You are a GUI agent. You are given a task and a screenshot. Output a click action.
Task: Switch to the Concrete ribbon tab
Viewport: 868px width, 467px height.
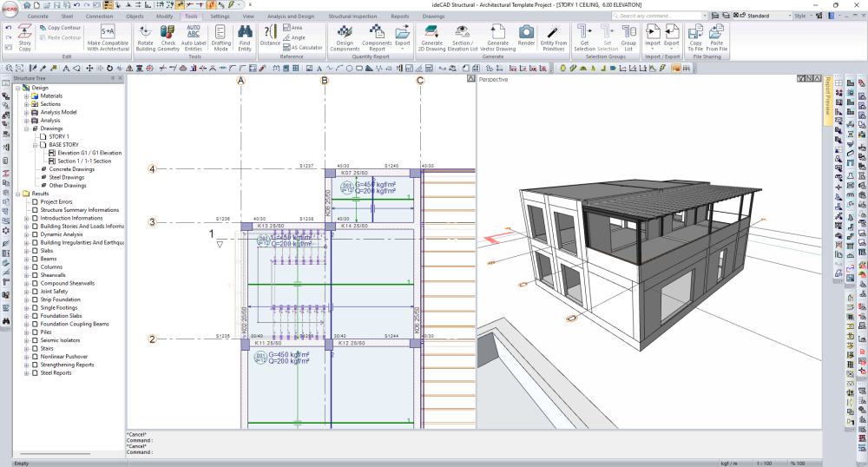click(x=38, y=16)
